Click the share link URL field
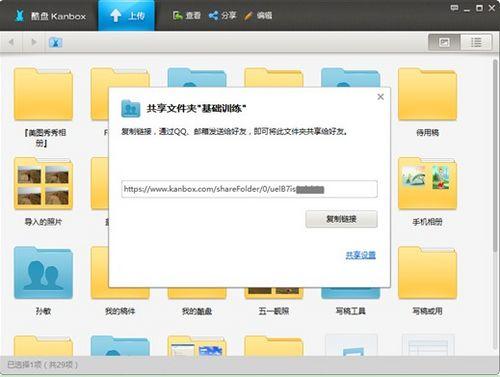The width and height of the screenshot is (500, 377). tap(249, 189)
